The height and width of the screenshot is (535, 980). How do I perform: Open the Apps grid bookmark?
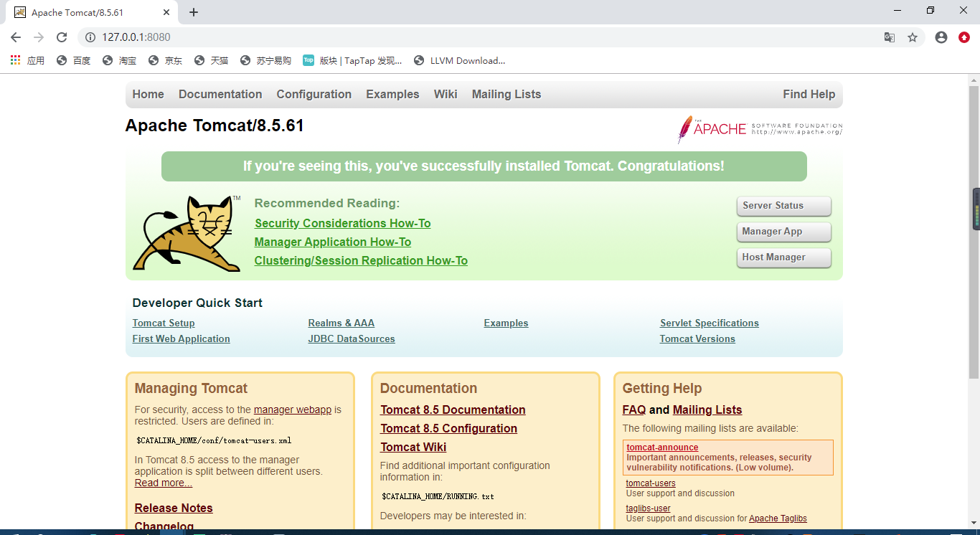27,61
